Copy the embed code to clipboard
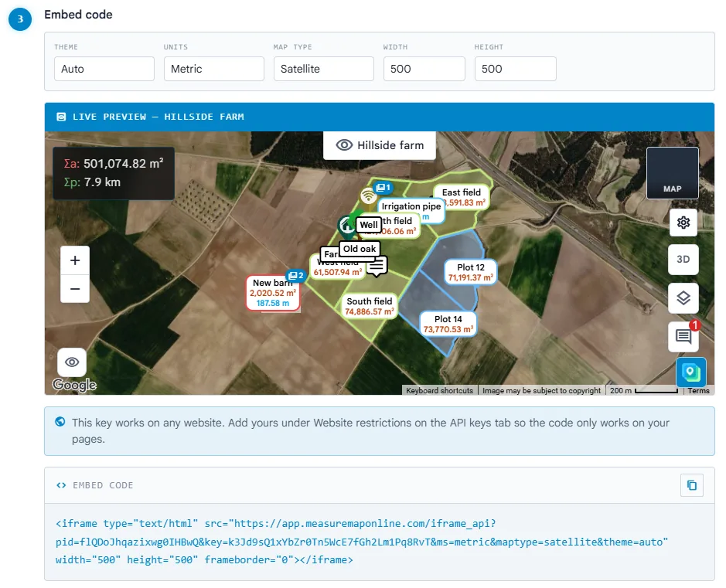 [x=691, y=485]
